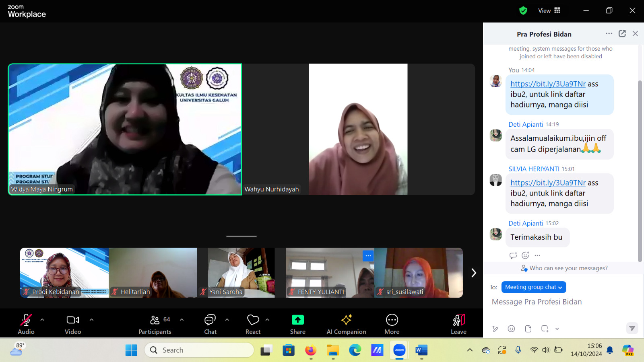Viewport: 644px width, 362px height.
Task: Pop out the chat panel window
Action: (x=622, y=34)
